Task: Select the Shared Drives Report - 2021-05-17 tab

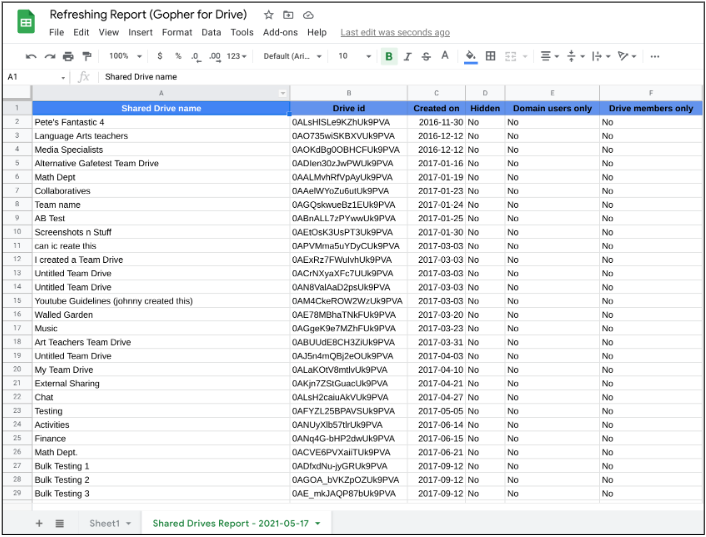Action: point(231,523)
